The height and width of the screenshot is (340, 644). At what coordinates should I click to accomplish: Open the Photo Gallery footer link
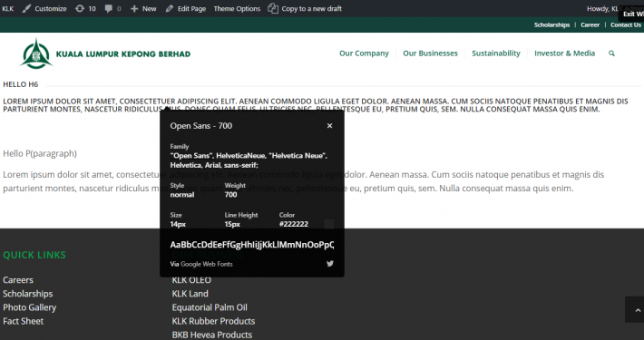[30, 307]
